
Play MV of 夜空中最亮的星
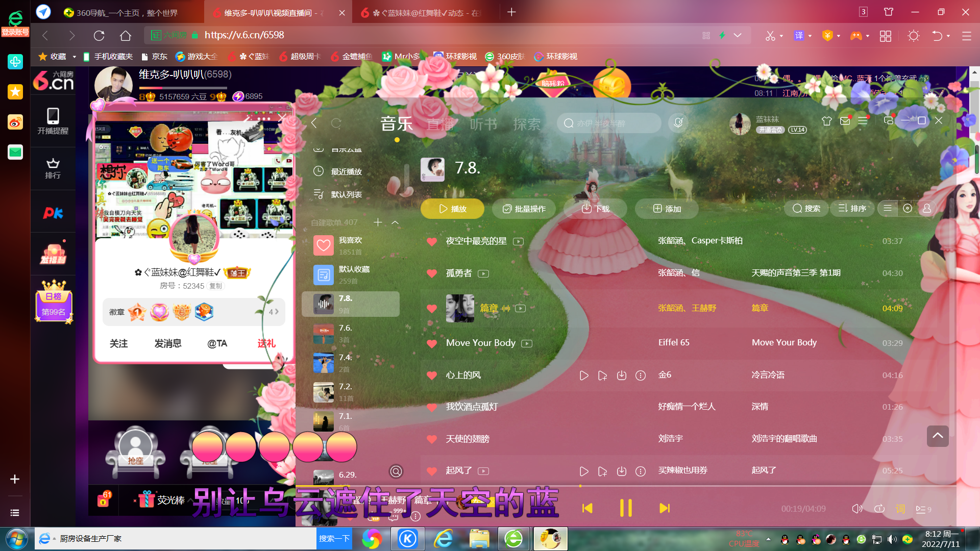519,241
